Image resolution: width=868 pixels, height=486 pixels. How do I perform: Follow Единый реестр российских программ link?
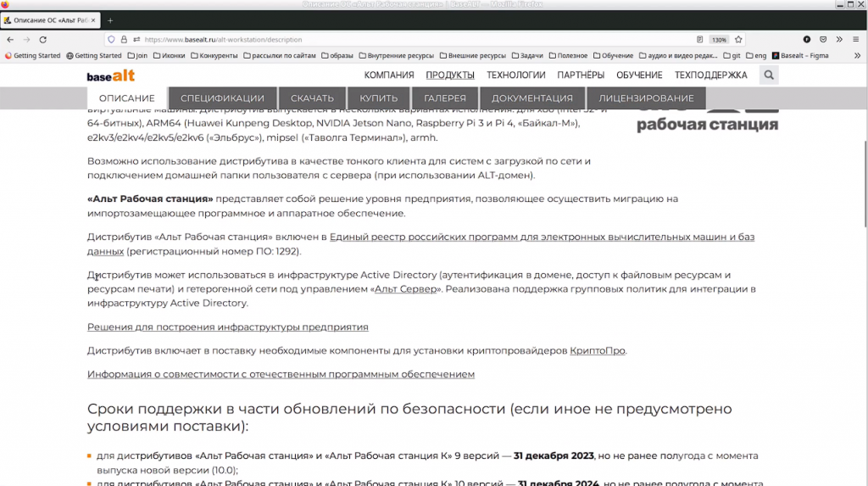coord(542,237)
